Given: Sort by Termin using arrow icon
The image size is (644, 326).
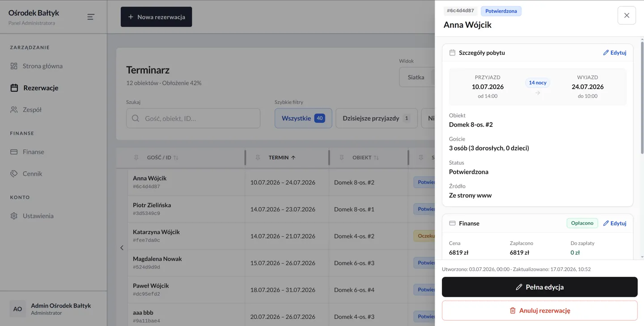Looking at the screenshot, I should point(293,158).
